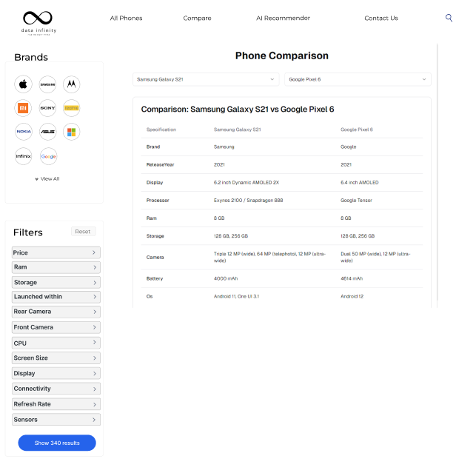
Task: Click the Exynos 2100 / Snapdragon 888 cell
Action: (x=248, y=201)
